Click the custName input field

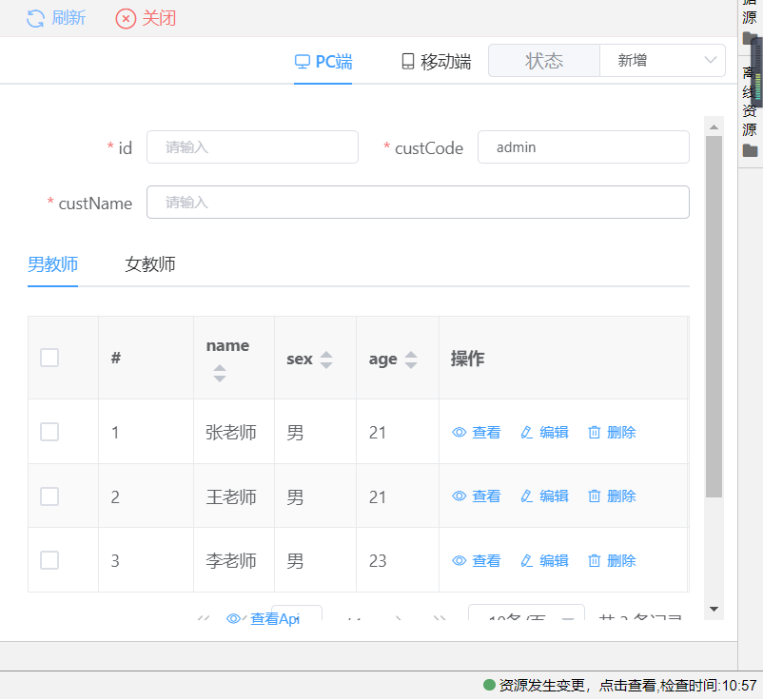pos(418,203)
